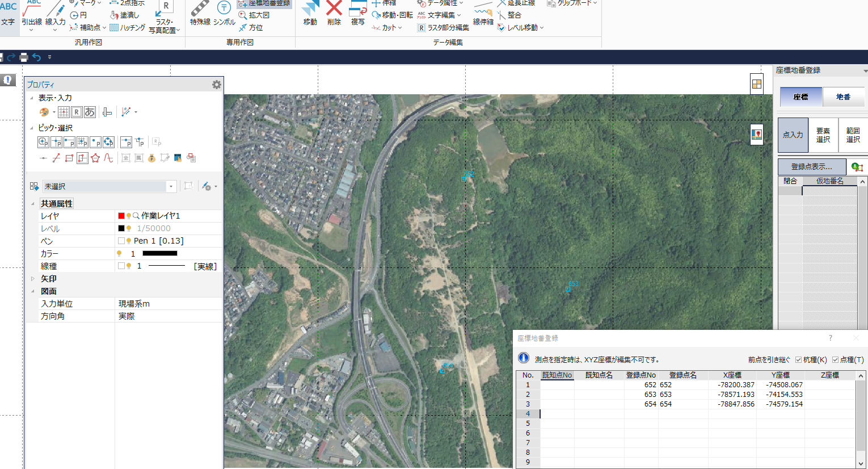Switch to the 座標 tab
The height and width of the screenshot is (469, 868).
point(800,97)
